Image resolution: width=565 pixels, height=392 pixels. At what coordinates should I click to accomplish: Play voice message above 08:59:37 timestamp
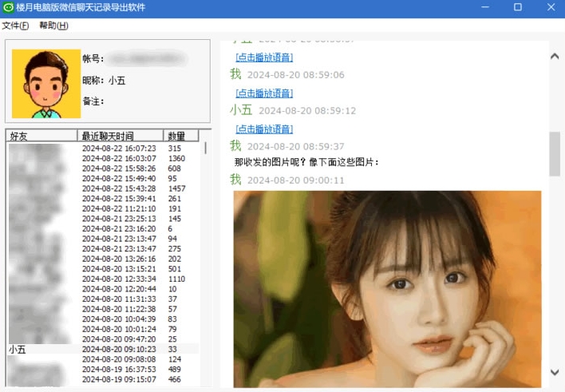(x=264, y=129)
